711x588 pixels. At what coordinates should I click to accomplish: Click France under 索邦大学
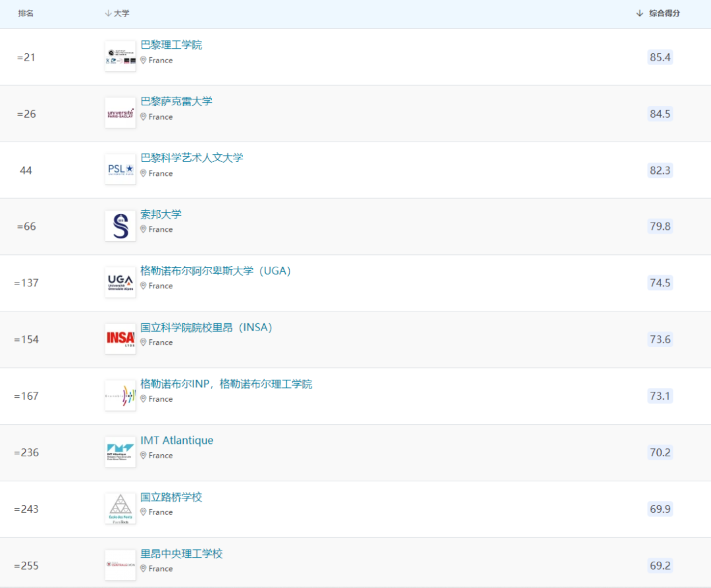point(161,229)
